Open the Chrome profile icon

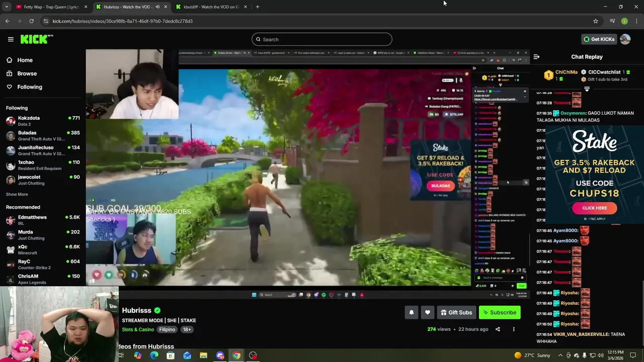[x=624, y=21]
